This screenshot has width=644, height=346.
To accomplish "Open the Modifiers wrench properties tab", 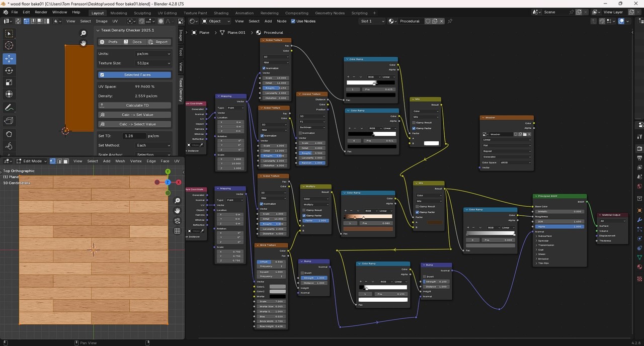I will pyautogui.click(x=639, y=220).
